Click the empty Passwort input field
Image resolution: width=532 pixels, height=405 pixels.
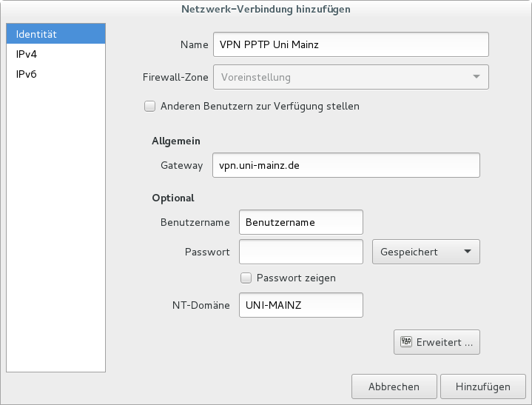(x=301, y=252)
